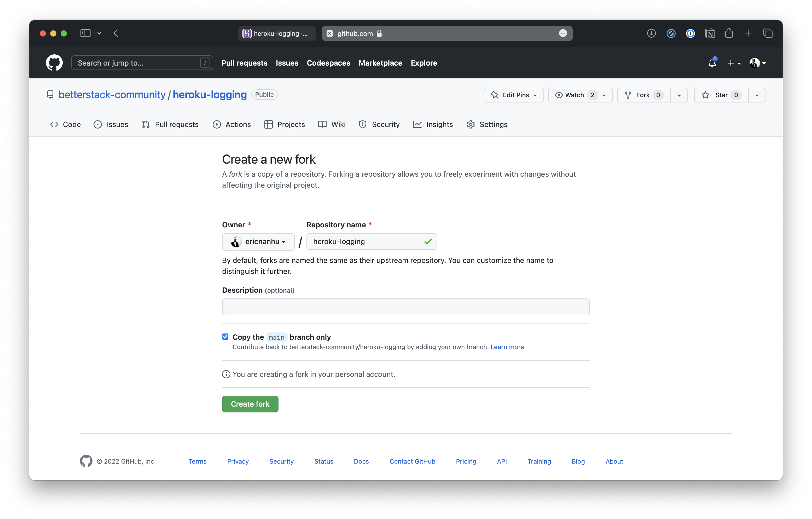
Task: Toggle the Safari sidebar icon
Action: (x=85, y=33)
